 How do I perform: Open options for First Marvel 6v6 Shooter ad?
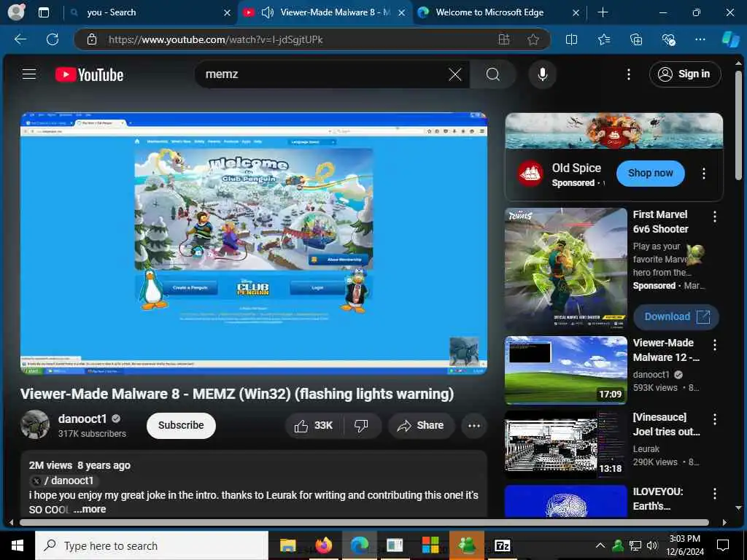point(715,217)
